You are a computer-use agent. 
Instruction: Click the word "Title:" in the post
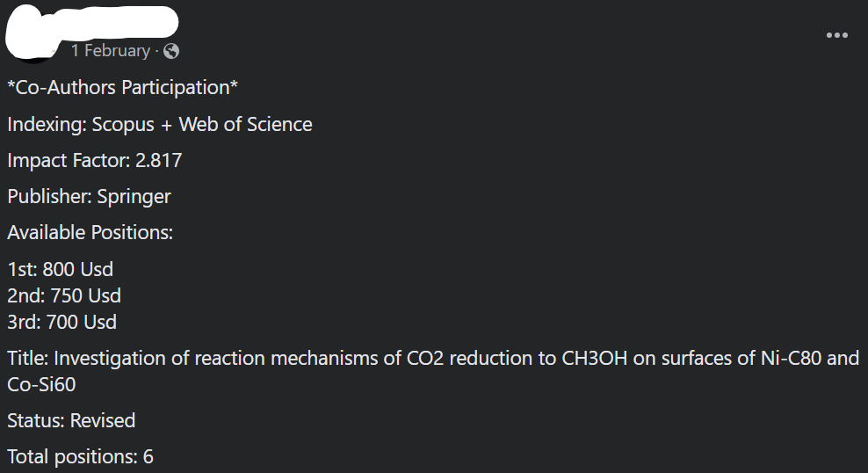pyautogui.click(x=28, y=359)
